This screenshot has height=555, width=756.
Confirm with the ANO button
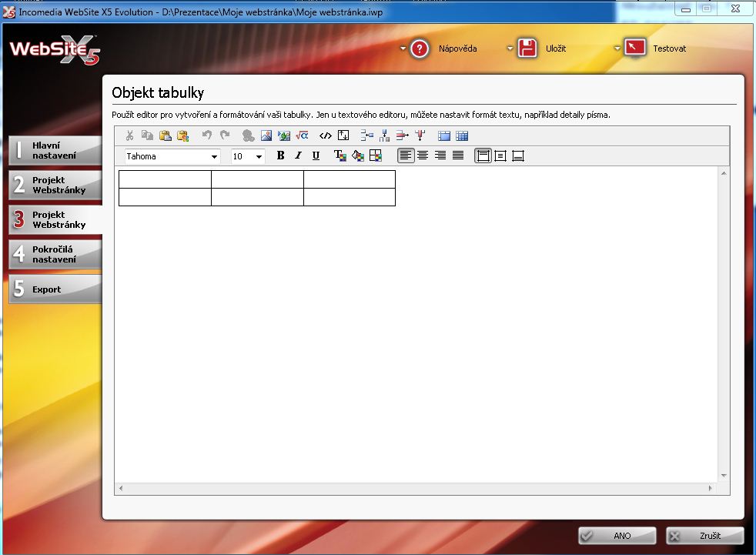point(617,536)
